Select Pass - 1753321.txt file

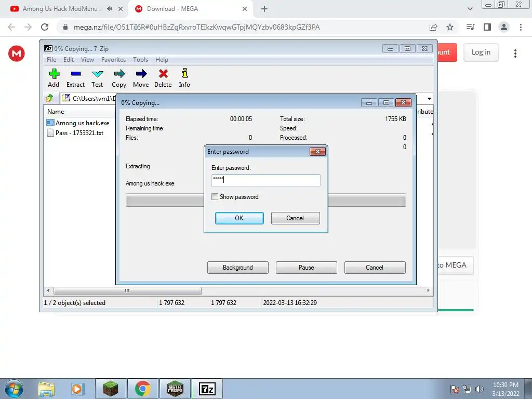click(75, 132)
